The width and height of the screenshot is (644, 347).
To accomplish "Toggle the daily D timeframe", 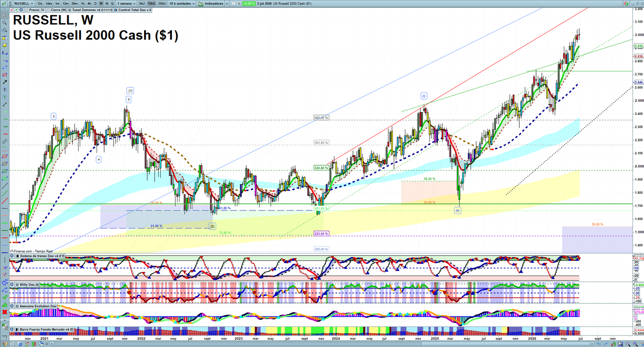I will [95, 4].
